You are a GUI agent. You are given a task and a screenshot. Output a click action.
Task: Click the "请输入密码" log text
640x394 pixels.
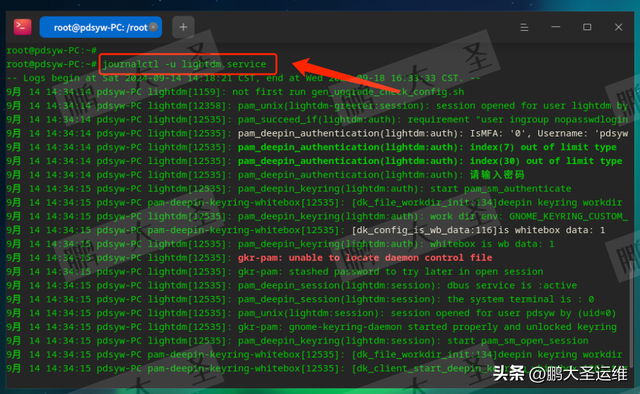(x=497, y=175)
